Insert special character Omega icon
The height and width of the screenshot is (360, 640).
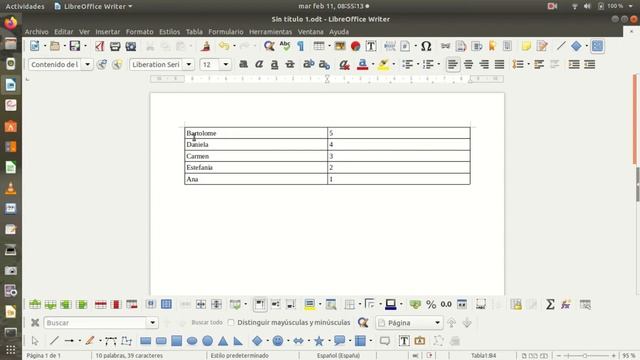click(426, 46)
